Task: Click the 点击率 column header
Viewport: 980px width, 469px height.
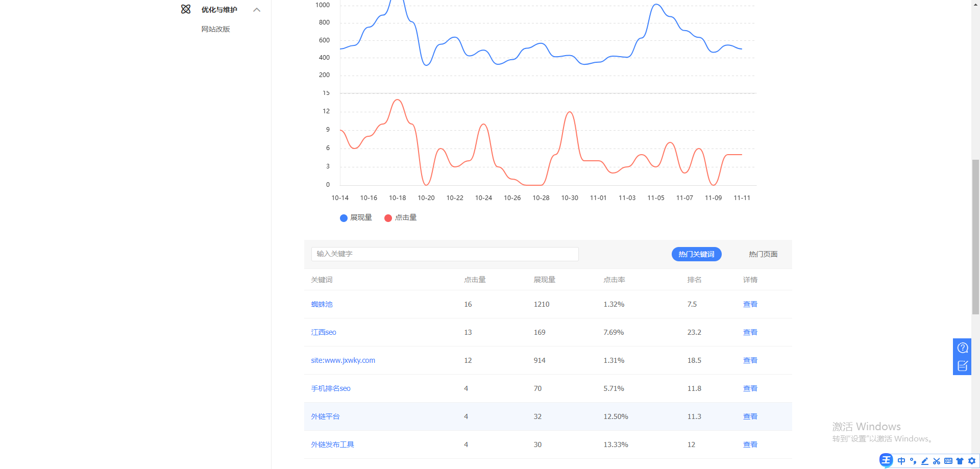Action: pos(614,280)
